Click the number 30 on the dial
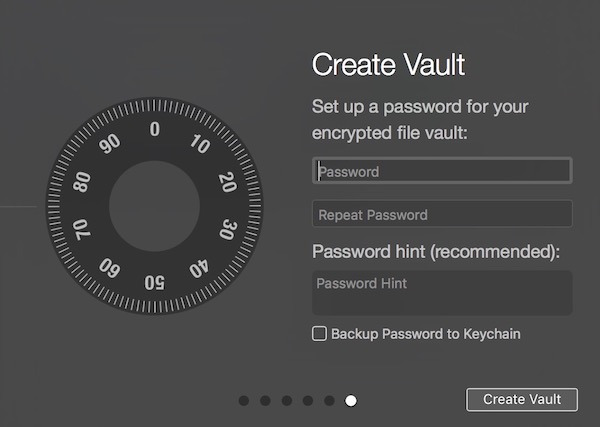Viewport: 600px width, 427px height. point(227,230)
